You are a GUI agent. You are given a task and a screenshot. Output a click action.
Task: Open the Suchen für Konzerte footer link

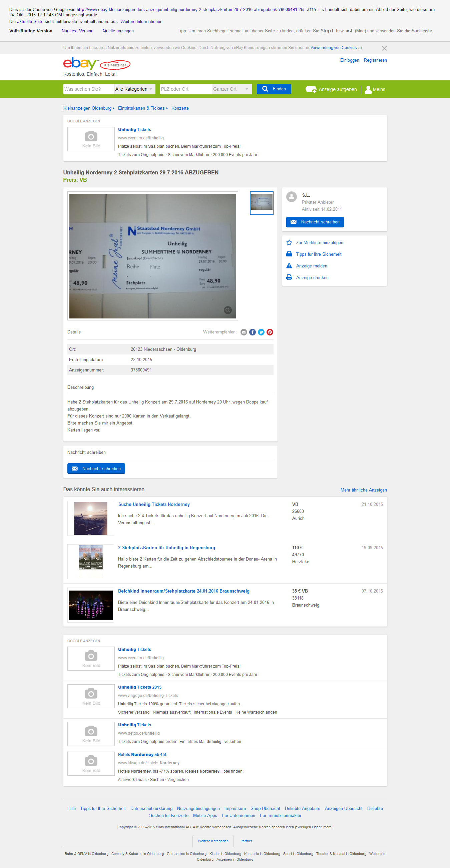[x=168, y=815]
